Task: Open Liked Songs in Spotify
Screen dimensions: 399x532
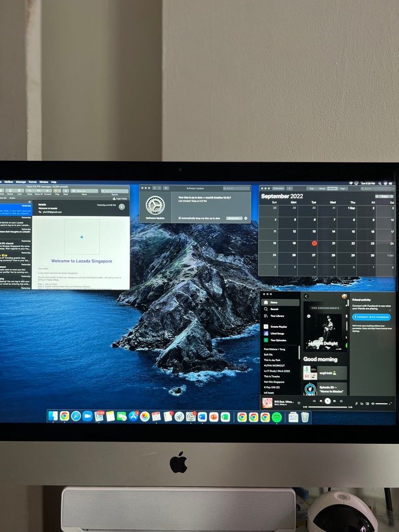Action: click(x=274, y=333)
